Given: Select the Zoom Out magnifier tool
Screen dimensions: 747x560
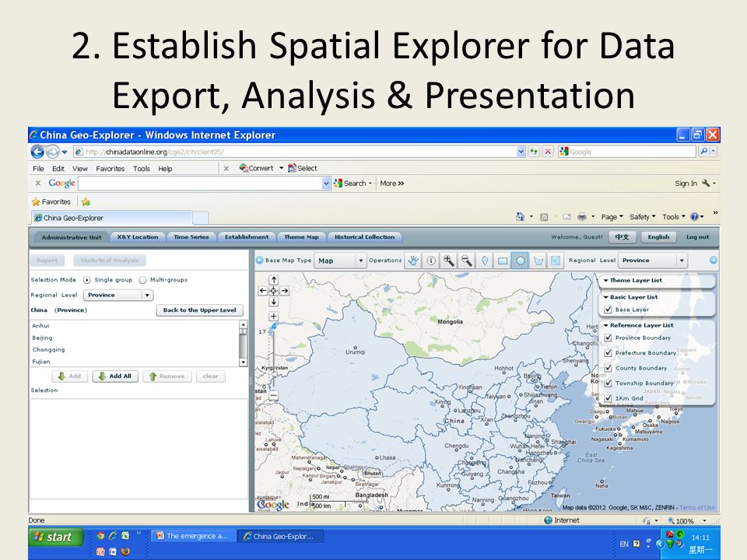Looking at the screenshot, I should pos(466,261).
